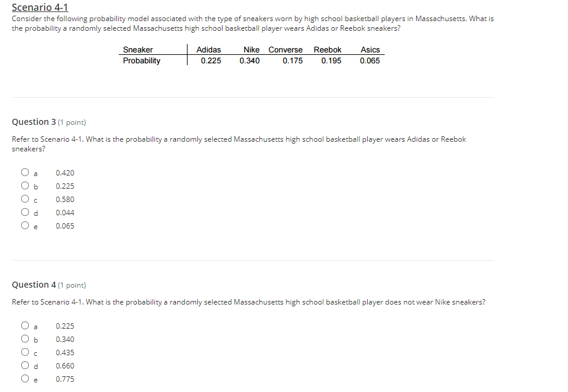Select answer option a for Question 3
Image resolution: width=568 pixels, height=392 pixels.
tap(25, 172)
